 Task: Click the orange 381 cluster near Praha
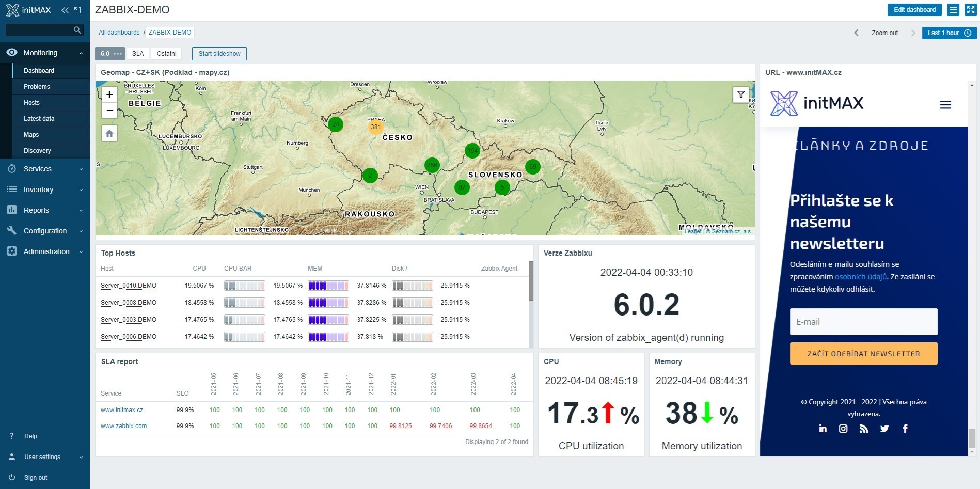coord(375,127)
